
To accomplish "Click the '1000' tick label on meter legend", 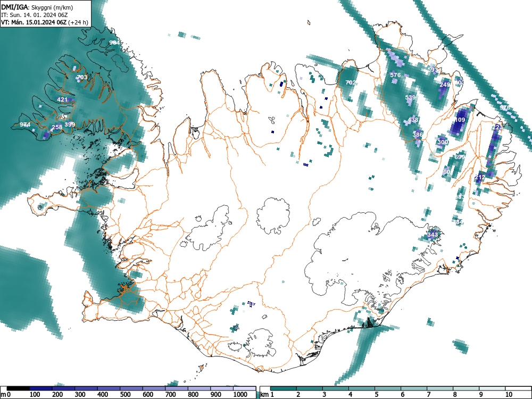I will click(240, 395).
